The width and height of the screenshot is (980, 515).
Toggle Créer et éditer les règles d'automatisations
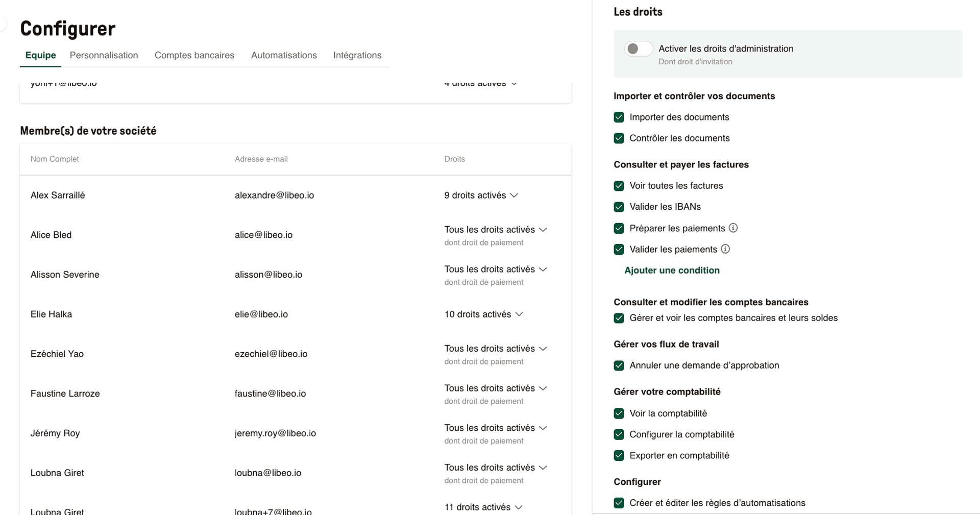(x=619, y=503)
